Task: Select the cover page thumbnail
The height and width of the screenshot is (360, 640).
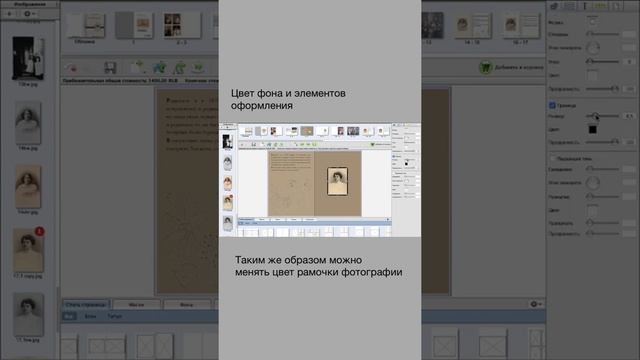Action: [86, 25]
